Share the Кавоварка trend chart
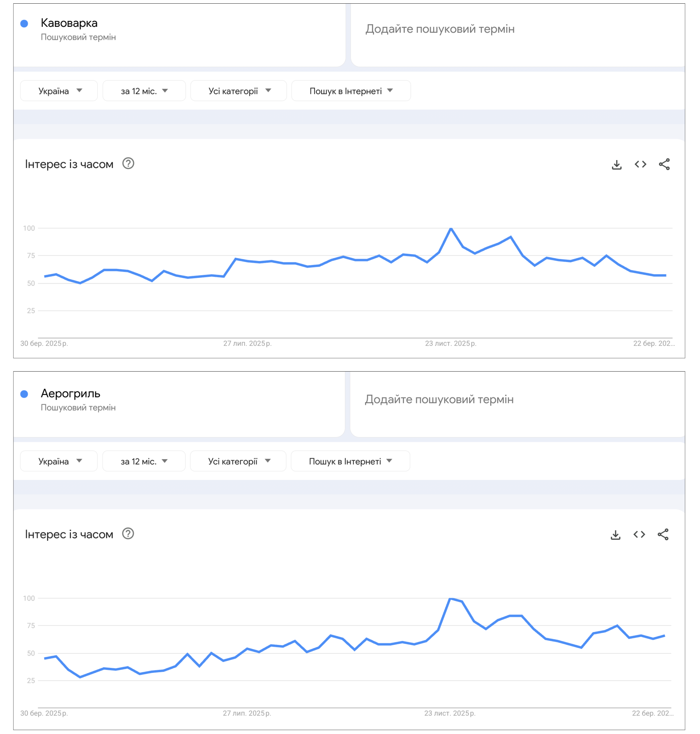The width and height of the screenshot is (700, 734). (664, 164)
